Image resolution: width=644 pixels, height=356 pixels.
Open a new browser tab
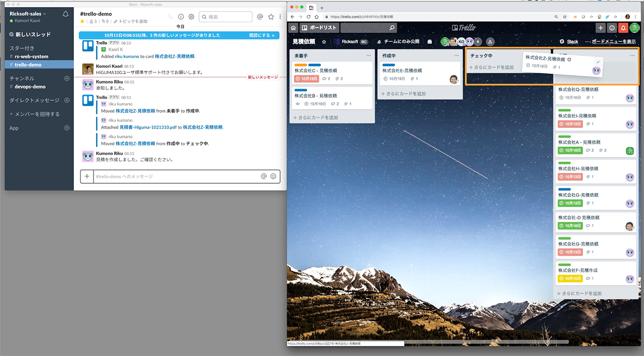(322, 8)
